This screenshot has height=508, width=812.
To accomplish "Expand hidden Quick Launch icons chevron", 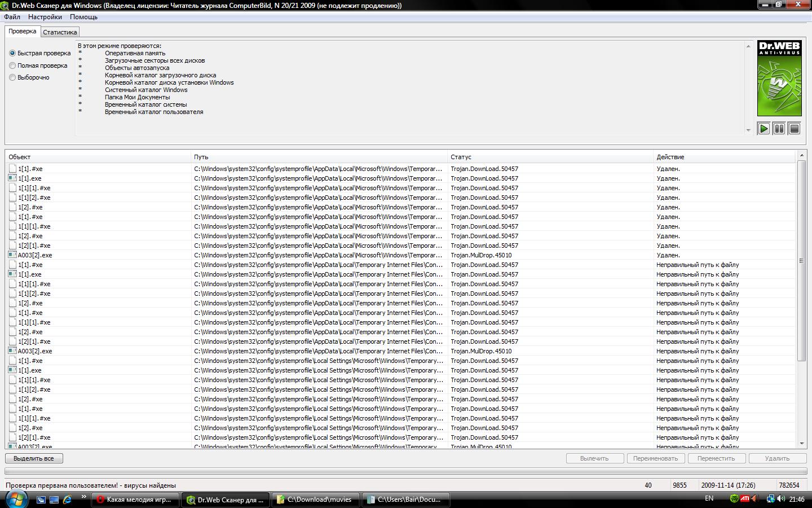I will tap(83, 497).
